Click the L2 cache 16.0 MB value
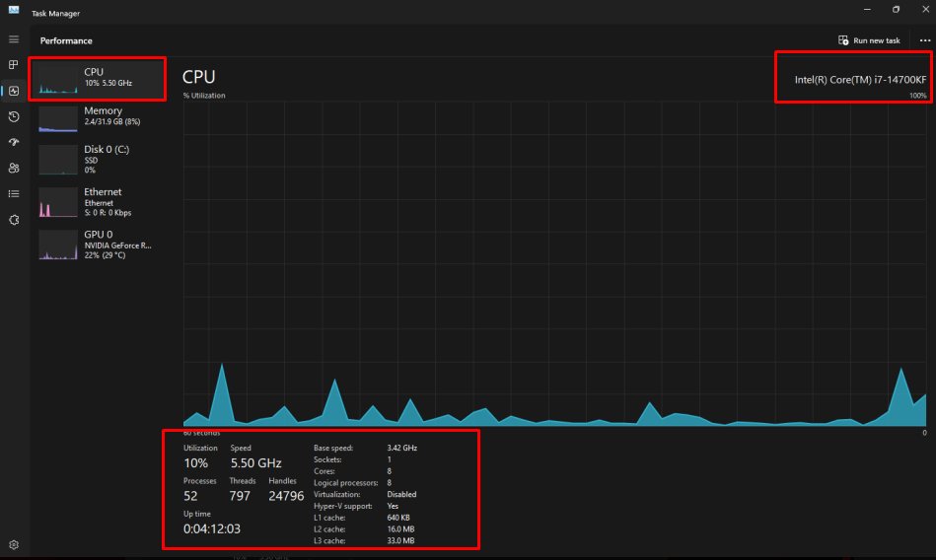Image resolution: width=936 pixels, height=560 pixels. [x=400, y=529]
